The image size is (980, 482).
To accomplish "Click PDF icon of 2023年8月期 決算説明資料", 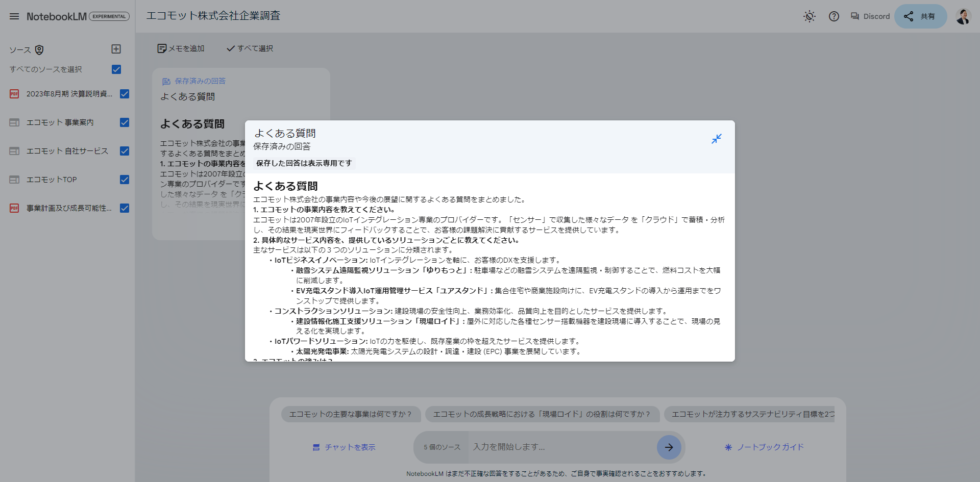I will [14, 94].
